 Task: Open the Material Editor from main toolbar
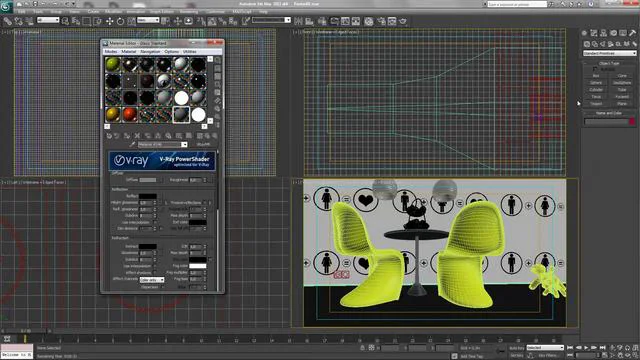[x=369, y=21]
